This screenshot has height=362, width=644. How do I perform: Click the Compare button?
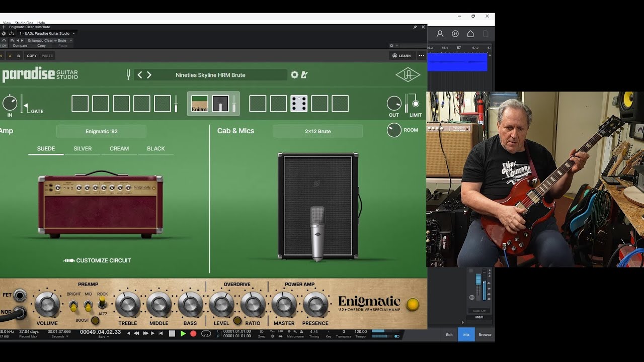coord(20,46)
